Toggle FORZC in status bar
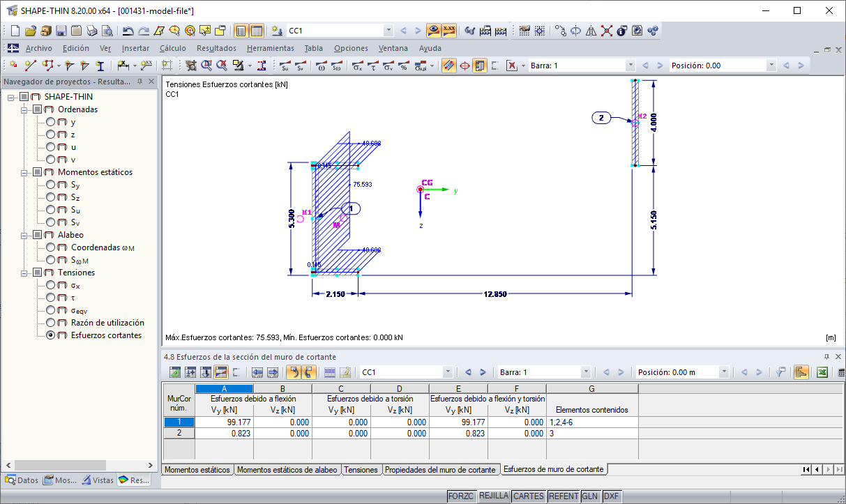The width and height of the screenshot is (846, 504). [461, 496]
